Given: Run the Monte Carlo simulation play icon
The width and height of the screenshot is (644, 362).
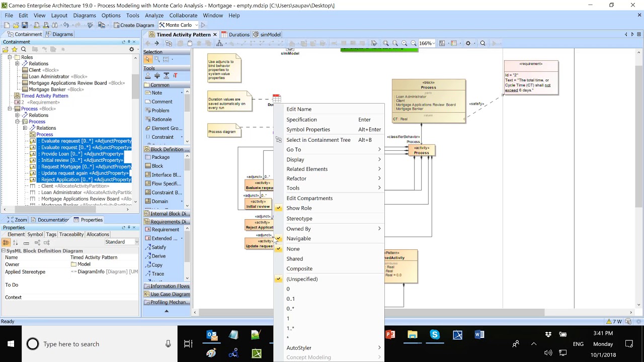Looking at the screenshot, I should tap(203, 25).
